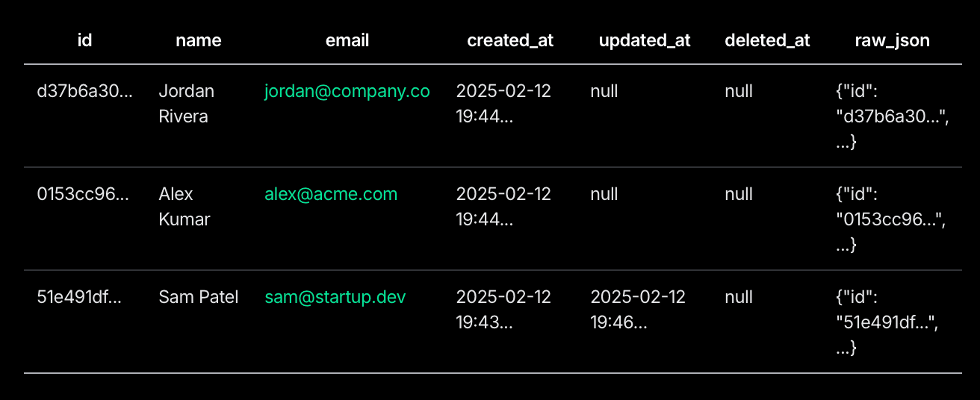Click the id cell starting with 0153cc96

click(83, 194)
